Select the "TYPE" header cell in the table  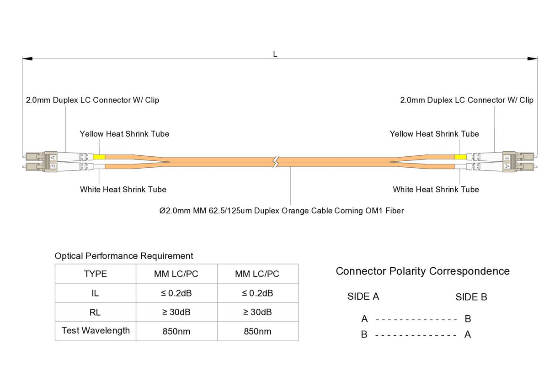(96, 274)
